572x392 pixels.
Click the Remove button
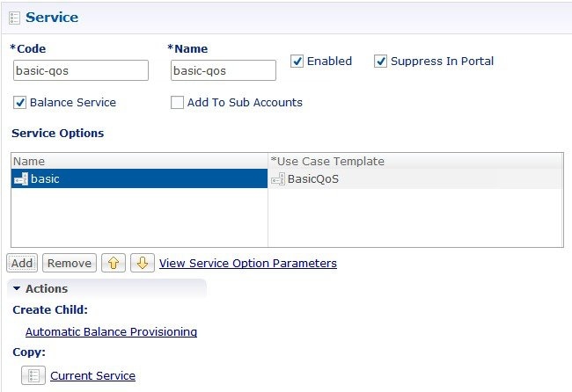pyautogui.click(x=70, y=263)
